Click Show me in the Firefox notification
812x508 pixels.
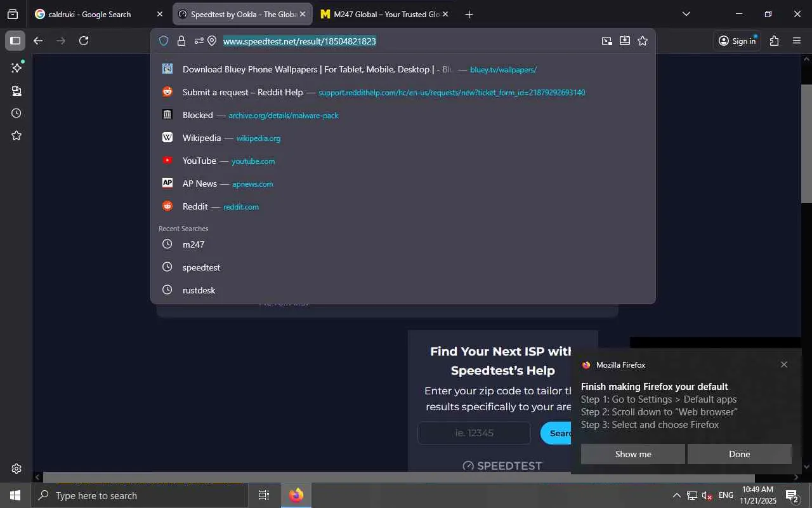tap(633, 454)
